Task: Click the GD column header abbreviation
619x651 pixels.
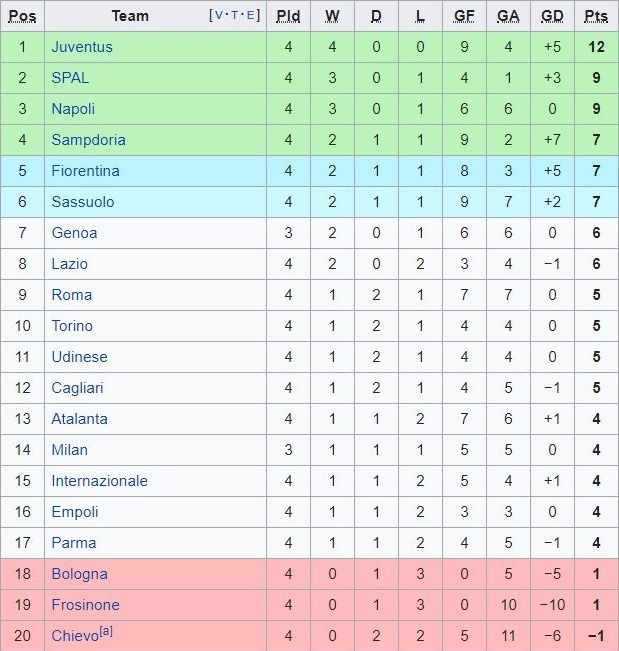Action: point(551,16)
